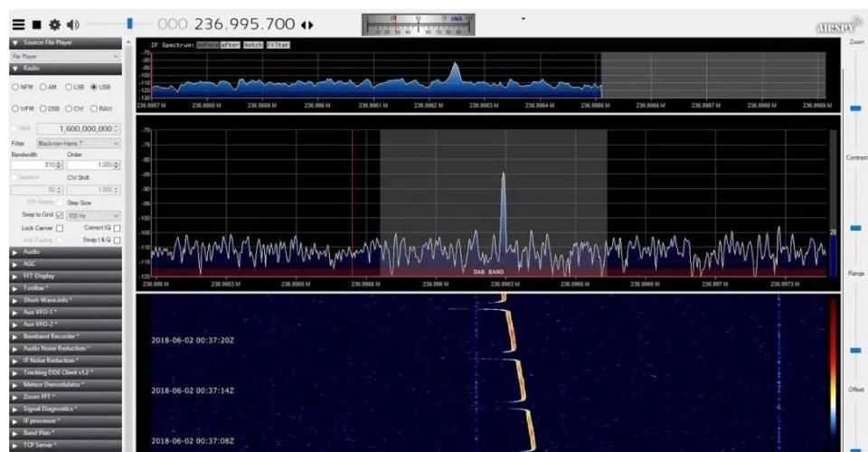Expand the Audio panel

pos(65,251)
